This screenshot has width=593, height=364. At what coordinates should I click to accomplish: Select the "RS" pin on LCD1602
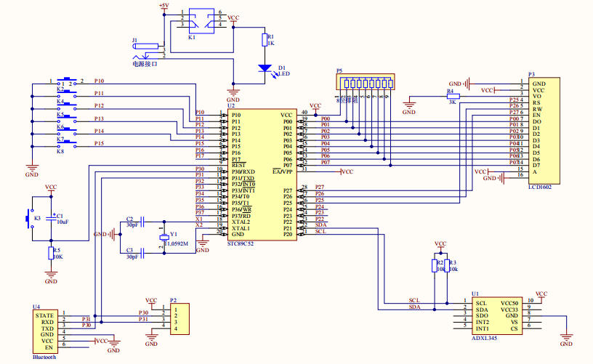coord(536,102)
